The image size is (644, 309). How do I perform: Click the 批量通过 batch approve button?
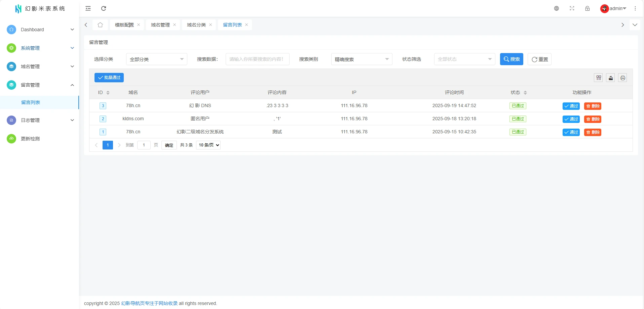tap(109, 78)
